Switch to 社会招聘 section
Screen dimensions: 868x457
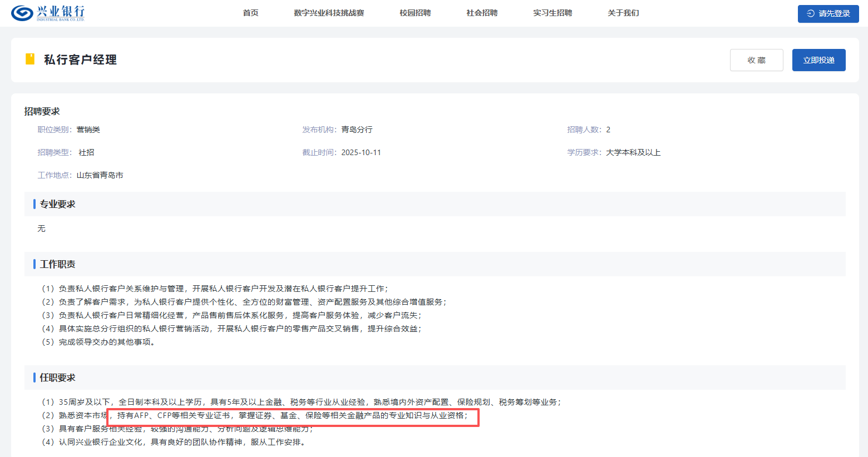coord(482,13)
